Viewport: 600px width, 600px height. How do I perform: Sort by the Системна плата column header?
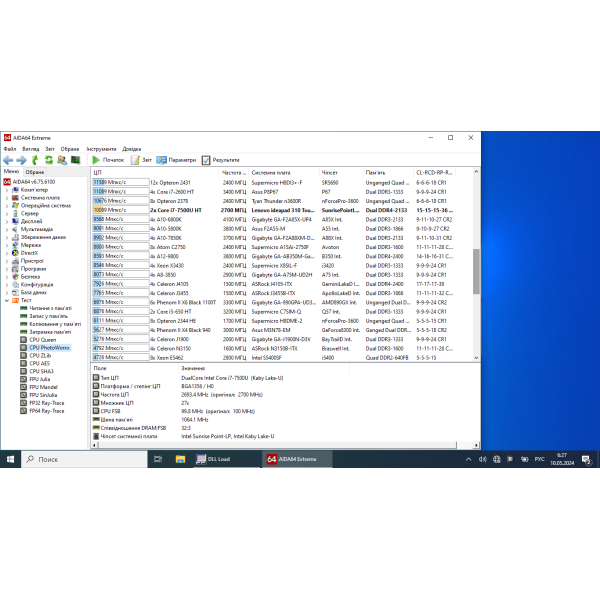(x=284, y=173)
